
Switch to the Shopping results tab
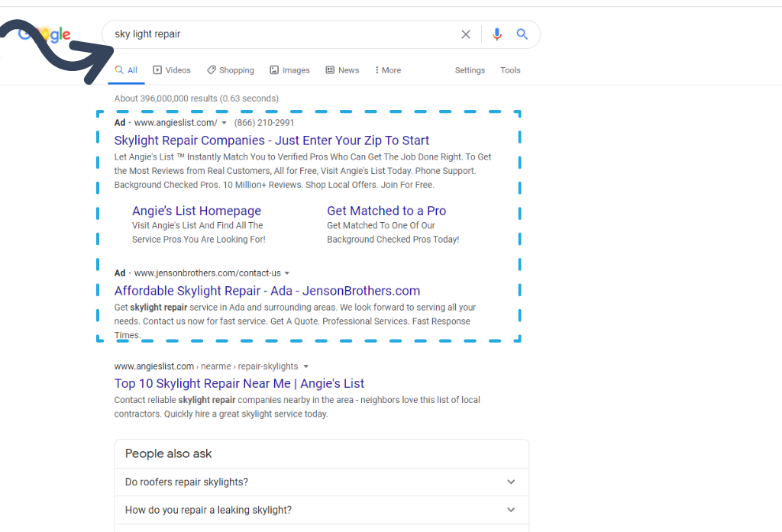coord(230,70)
